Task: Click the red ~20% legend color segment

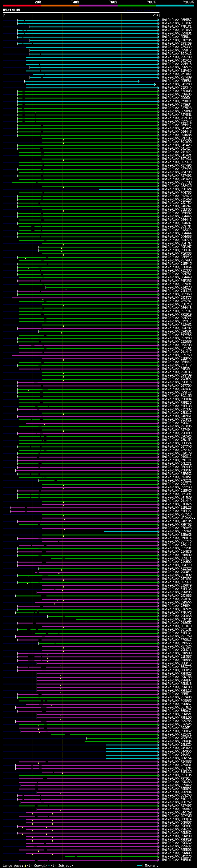Action: point(22,6)
